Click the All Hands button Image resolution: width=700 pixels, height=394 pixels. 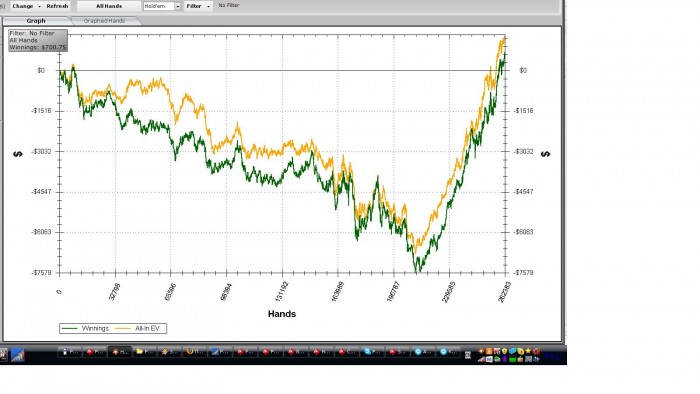pyautogui.click(x=109, y=6)
